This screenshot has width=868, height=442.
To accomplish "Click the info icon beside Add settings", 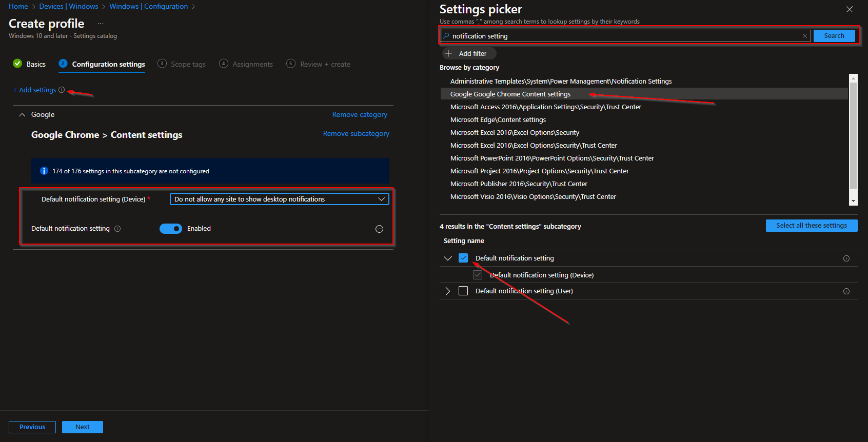I will [x=62, y=90].
